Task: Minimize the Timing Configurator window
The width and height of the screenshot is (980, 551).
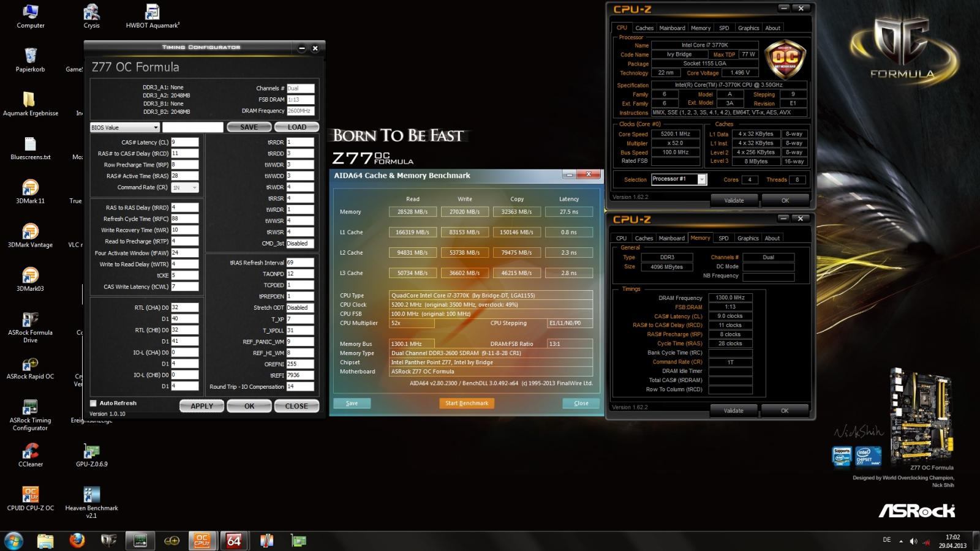Action: [x=301, y=48]
